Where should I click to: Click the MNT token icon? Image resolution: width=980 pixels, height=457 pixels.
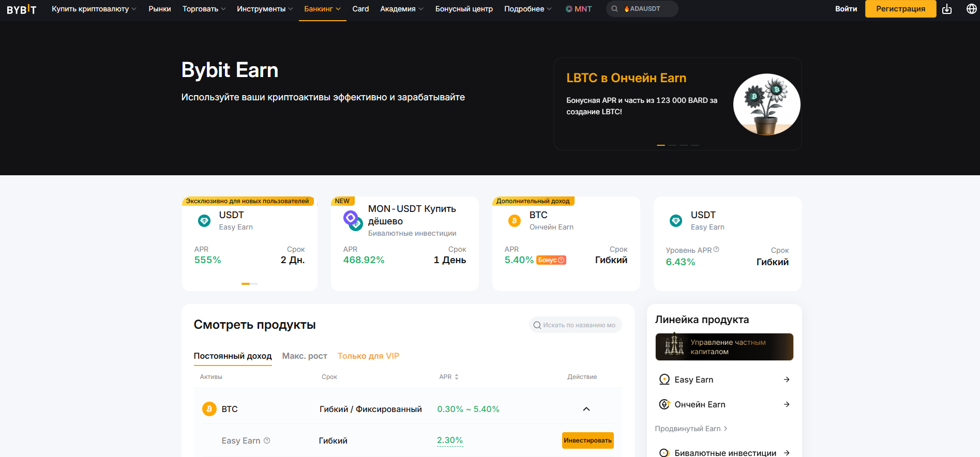(569, 9)
